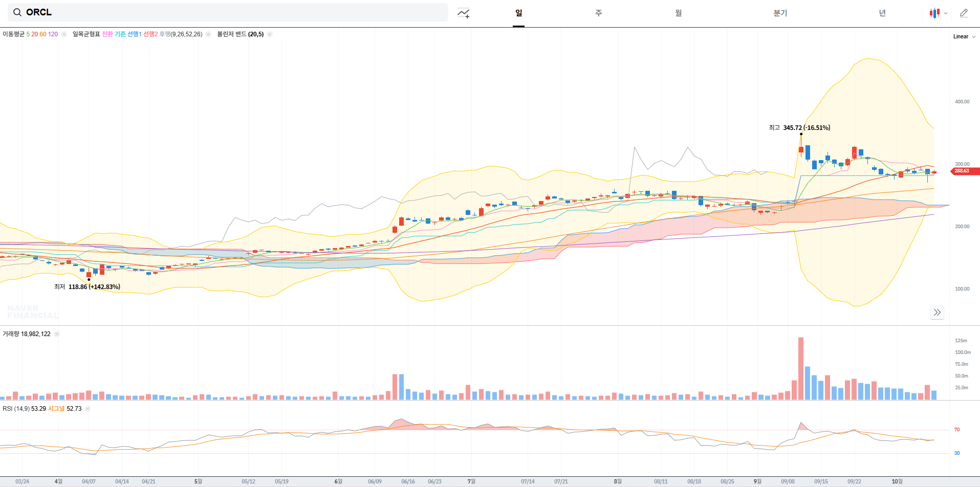Click the search magnifier icon beside ORCL
The width and height of the screenshot is (980, 487).
click(17, 12)
